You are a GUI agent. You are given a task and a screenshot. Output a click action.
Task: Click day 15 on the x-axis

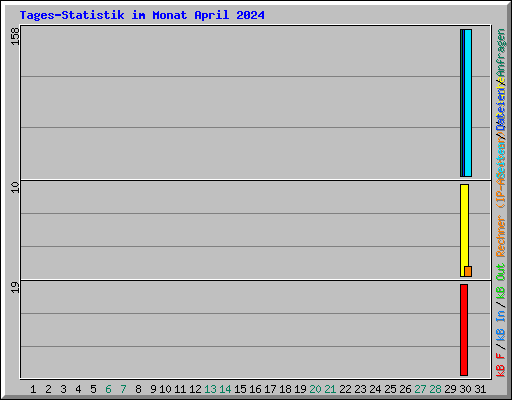[x=240, y=389]
